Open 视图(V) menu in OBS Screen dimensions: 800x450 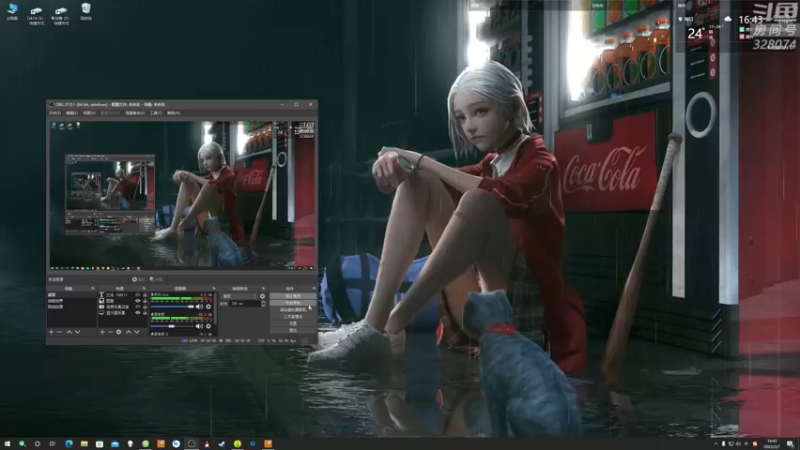tap(89, 113)
